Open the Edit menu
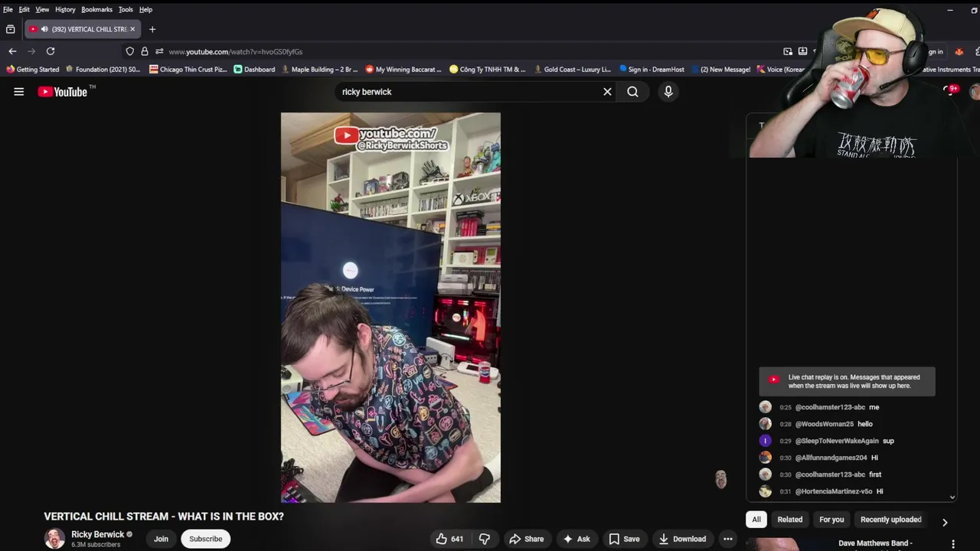The height and width of the screenshot is (551, 980). click(24, 9)
